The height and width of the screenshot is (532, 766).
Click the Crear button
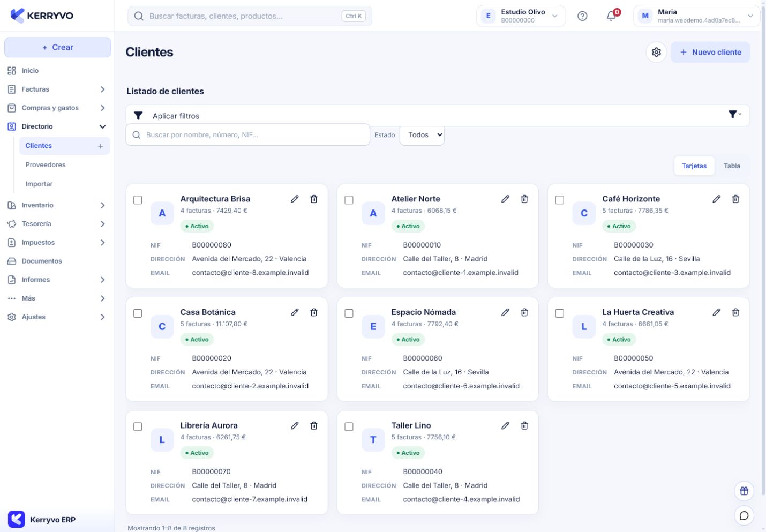coord(58,47)
